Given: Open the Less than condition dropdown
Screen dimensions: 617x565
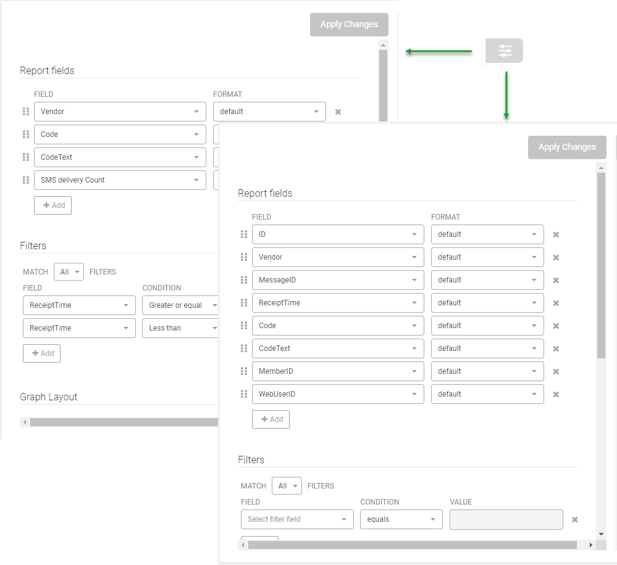Looking at the screenshot, I should 180,328.
